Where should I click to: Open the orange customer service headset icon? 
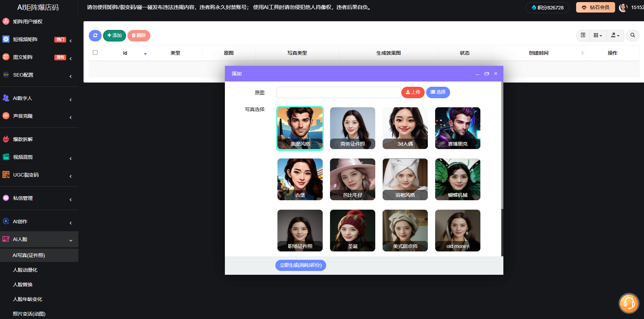coord(629,303)
